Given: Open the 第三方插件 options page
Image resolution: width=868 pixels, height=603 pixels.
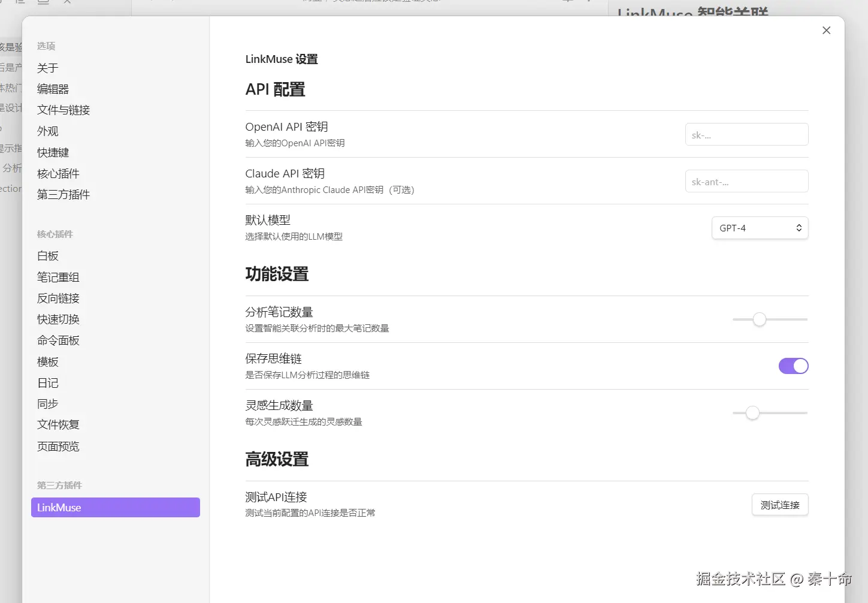Looking at the screenshot, I should (63, 194).
